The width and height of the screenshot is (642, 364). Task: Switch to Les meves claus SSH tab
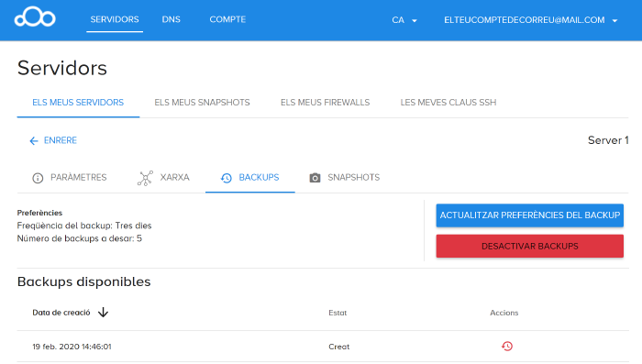(x=448, y=103)
